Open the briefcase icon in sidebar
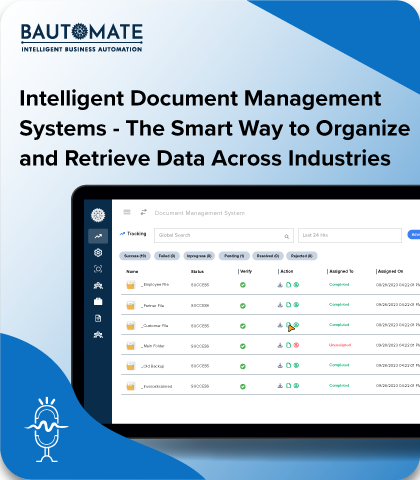Viewport: 420px width, 480px height. 98,302
